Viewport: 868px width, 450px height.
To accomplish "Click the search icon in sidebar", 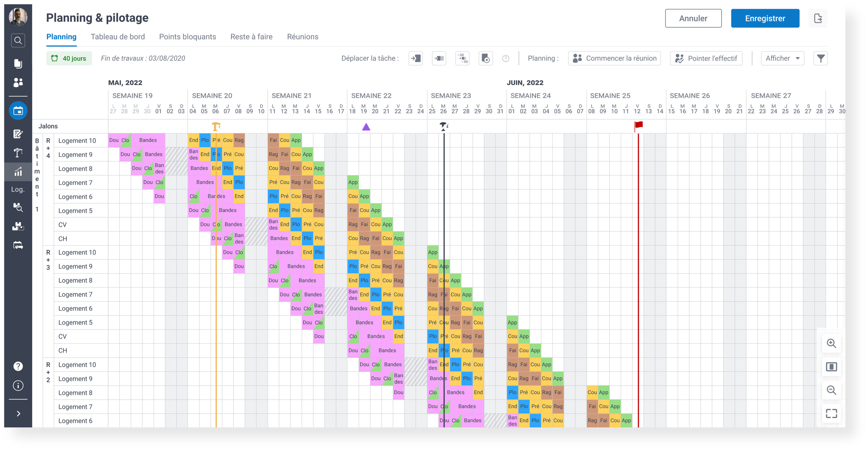I will (18, 41).
